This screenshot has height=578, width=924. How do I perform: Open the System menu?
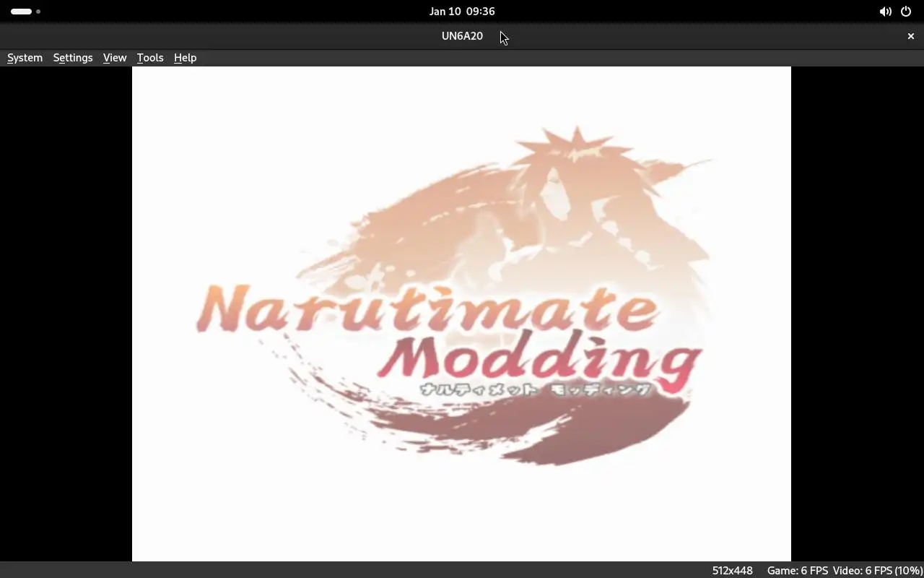(x=25, y=58)
